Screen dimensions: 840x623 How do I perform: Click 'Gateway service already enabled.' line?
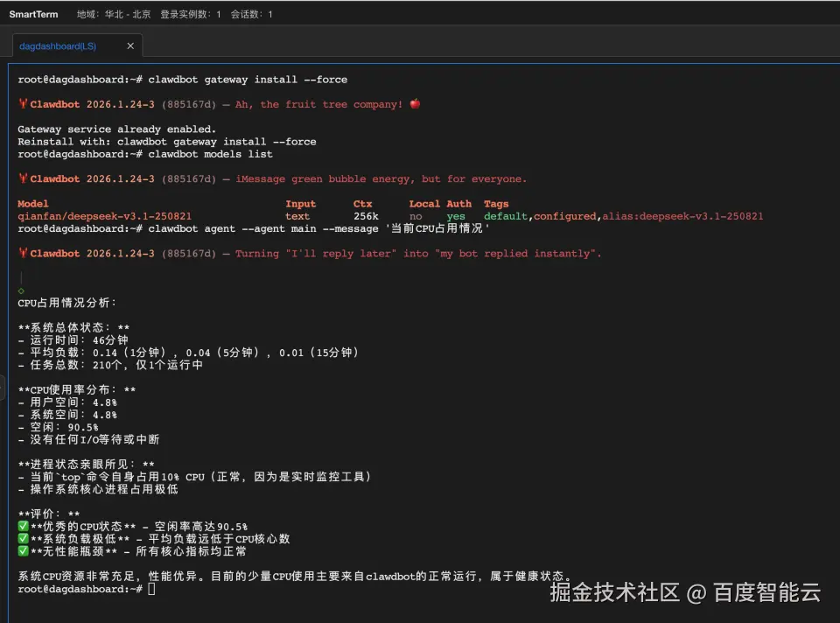tap(116, 129)
